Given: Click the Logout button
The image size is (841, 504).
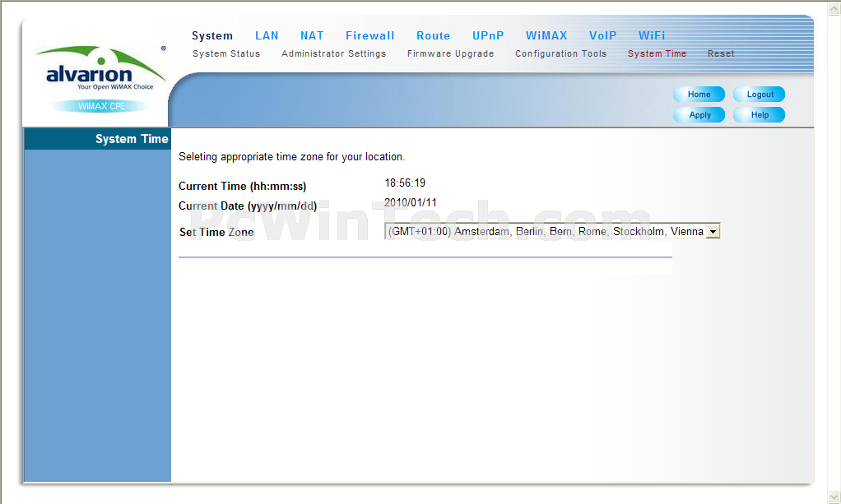Looking at the screenshot, I should (x=760, y=95).
